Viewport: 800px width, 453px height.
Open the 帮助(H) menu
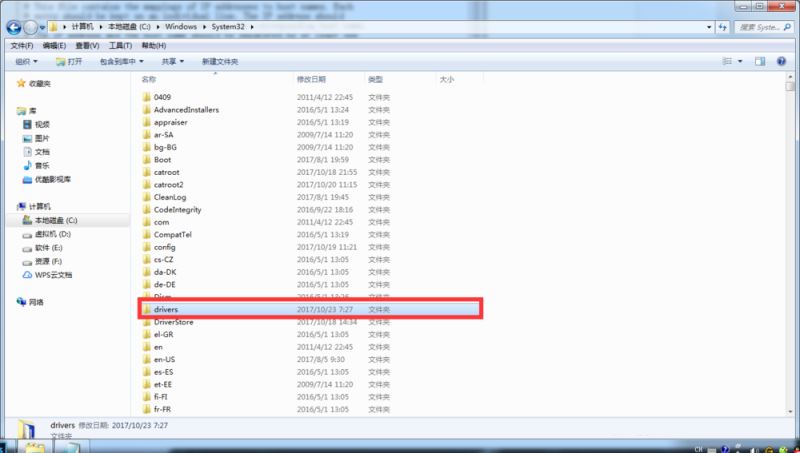[154, 45]
